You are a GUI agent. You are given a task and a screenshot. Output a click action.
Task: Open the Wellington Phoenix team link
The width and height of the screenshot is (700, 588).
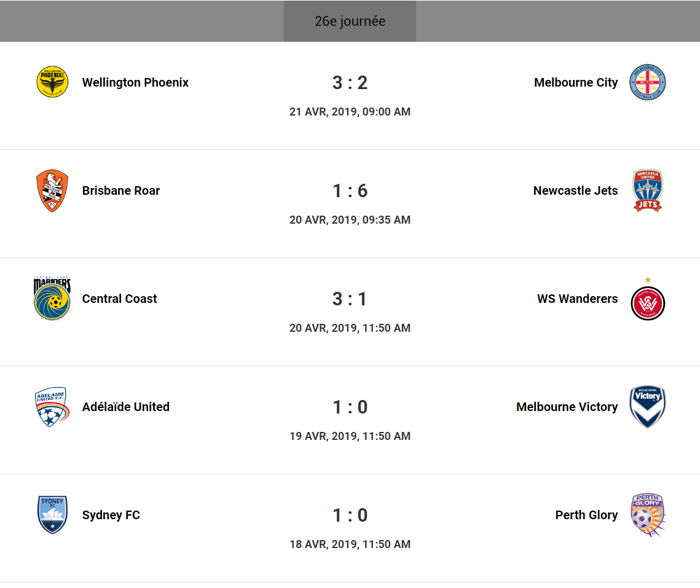tap(135, 82)
